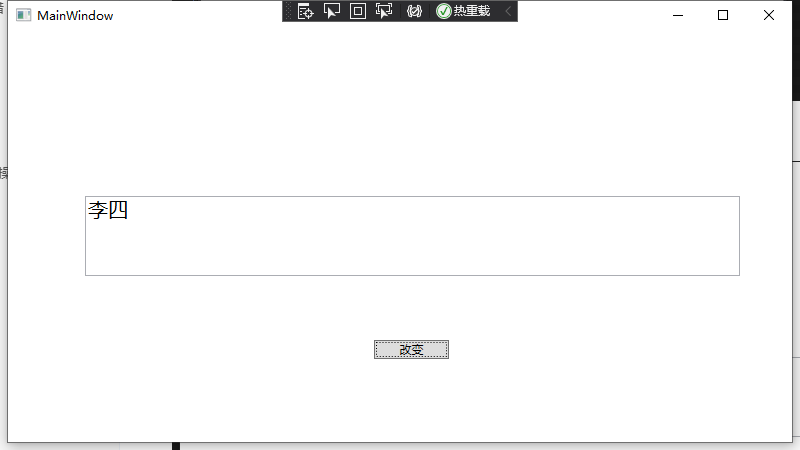Maximize the MainWindow window
Viewport: 800px width, 450px height.
point(723,15)
